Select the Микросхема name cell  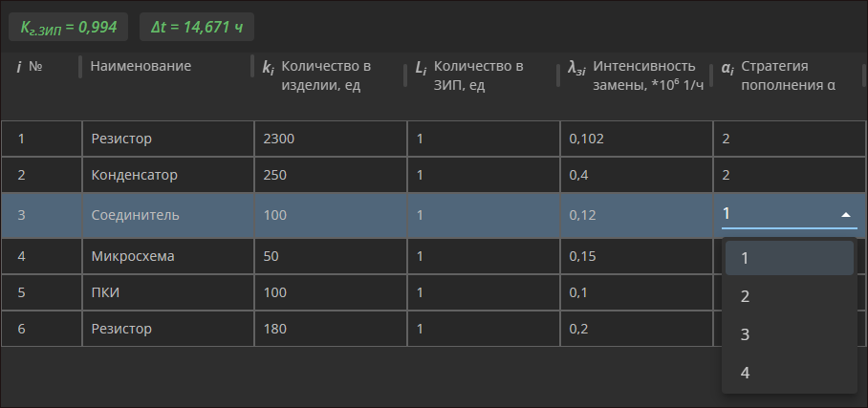tap(168, 256)
